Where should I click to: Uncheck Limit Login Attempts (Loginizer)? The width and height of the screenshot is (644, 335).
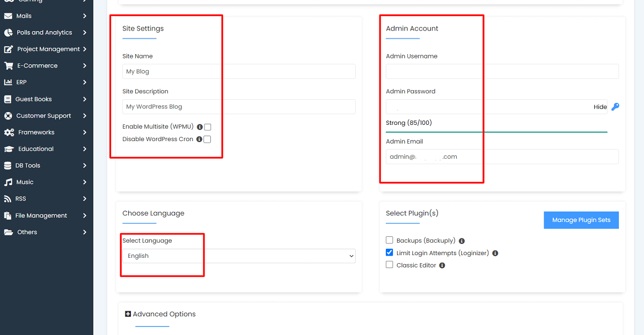389,252
